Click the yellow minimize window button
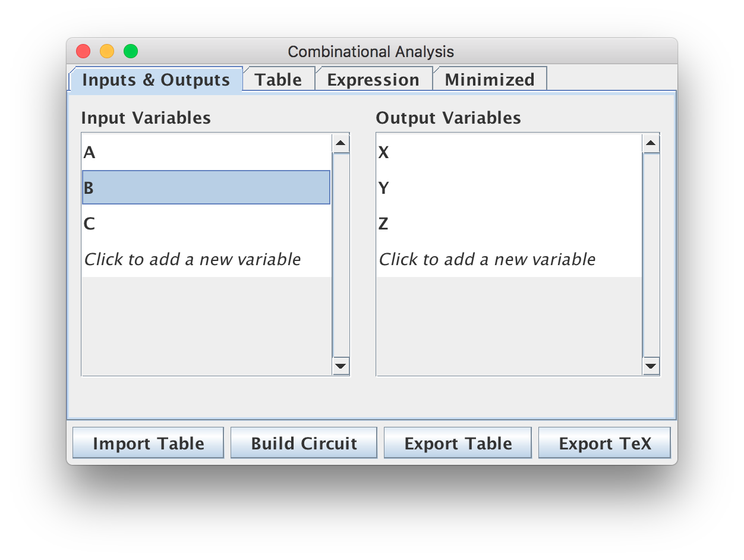This screenshot has height=560, width=744. pyautogui.click(x=107, y=52)
